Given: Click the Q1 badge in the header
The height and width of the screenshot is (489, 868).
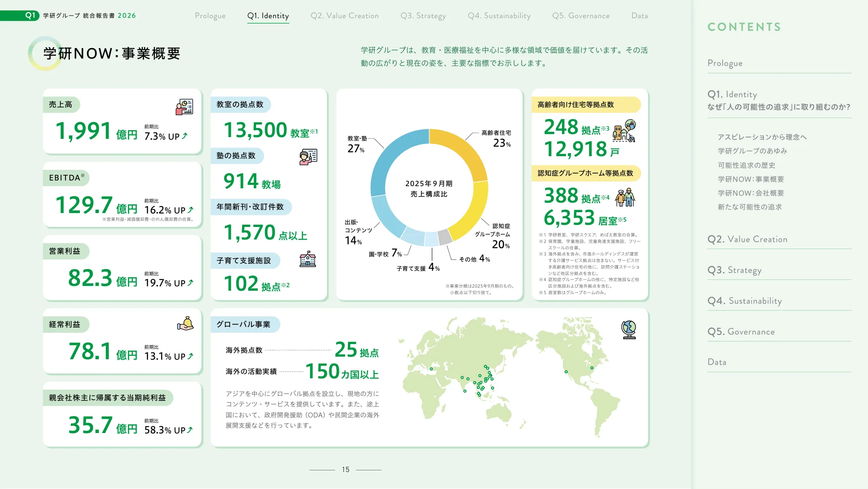Looking at the screenshot, I should pos(30,16).
